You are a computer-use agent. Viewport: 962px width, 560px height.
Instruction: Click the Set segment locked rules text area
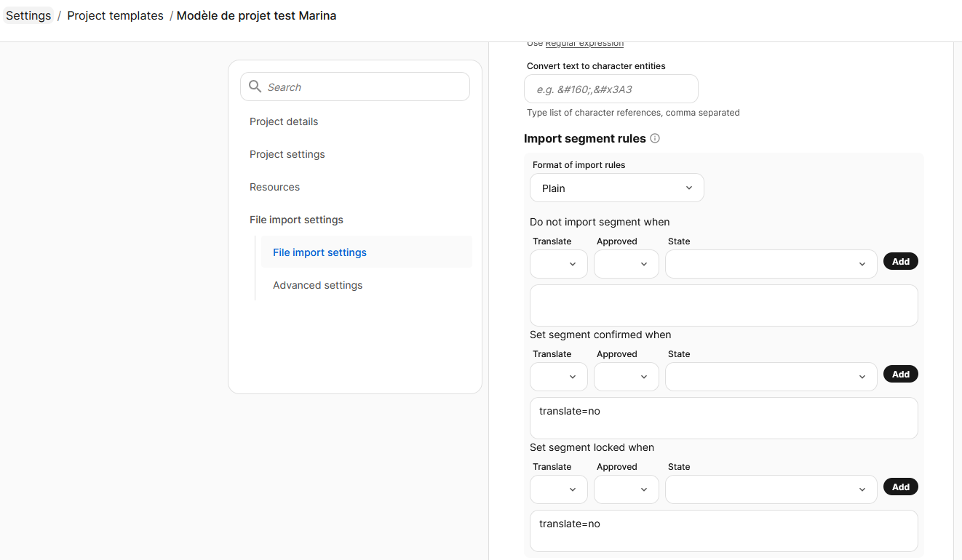click(724, 531)
